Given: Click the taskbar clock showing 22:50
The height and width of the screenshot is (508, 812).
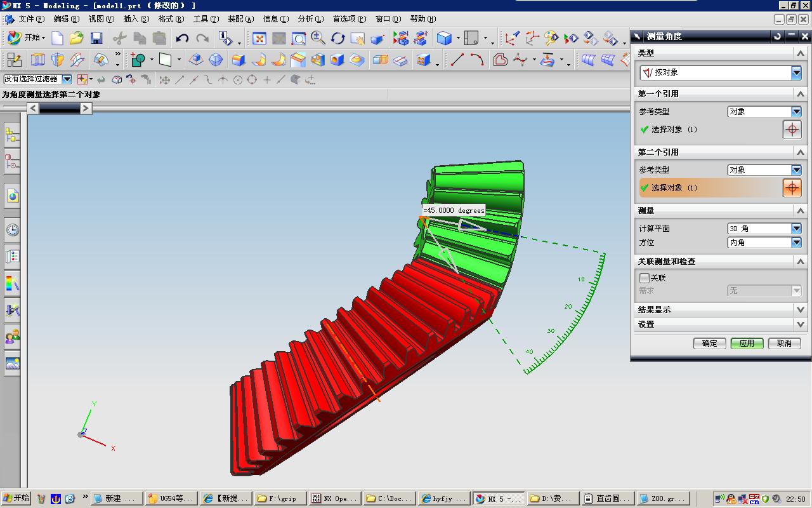Looking at the screenshot, I should pos(796,500).
